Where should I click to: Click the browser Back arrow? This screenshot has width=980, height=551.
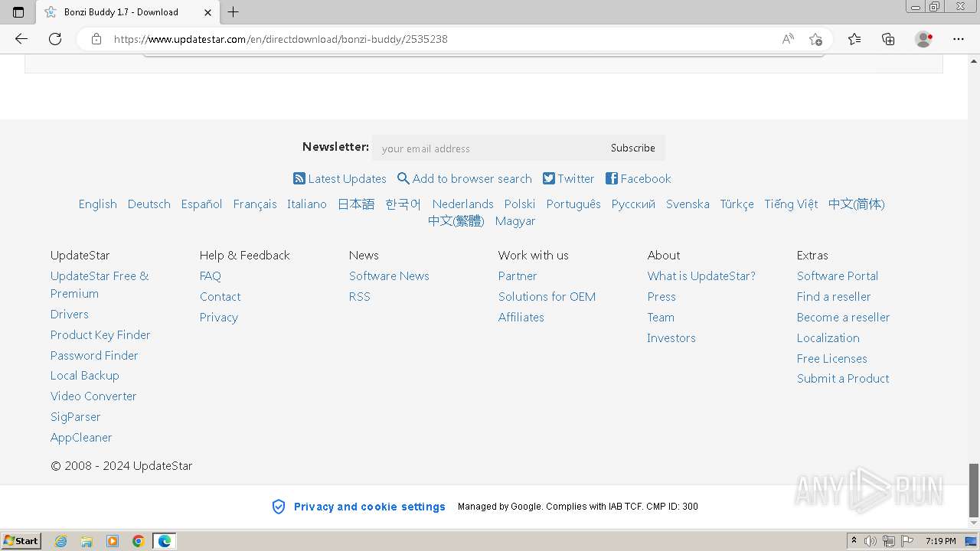(x=21, y=39)
